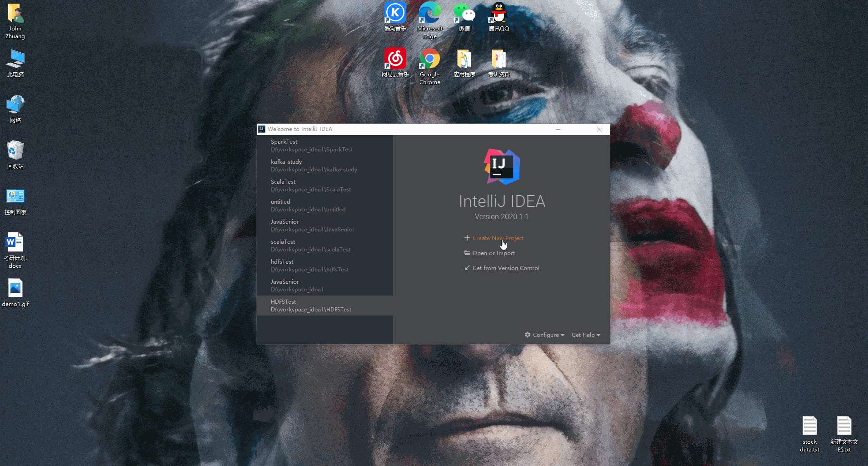
Task: Select the demo1.gif image file
Action: [15, 292]
